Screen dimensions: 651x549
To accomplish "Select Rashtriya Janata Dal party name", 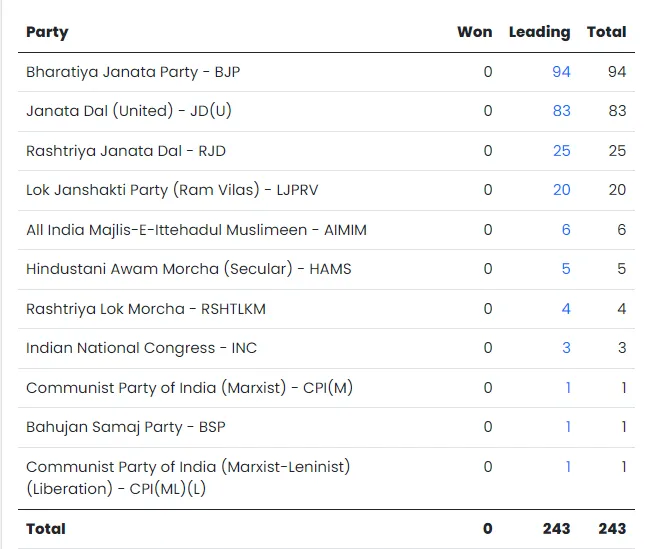I will pos(125,151).
